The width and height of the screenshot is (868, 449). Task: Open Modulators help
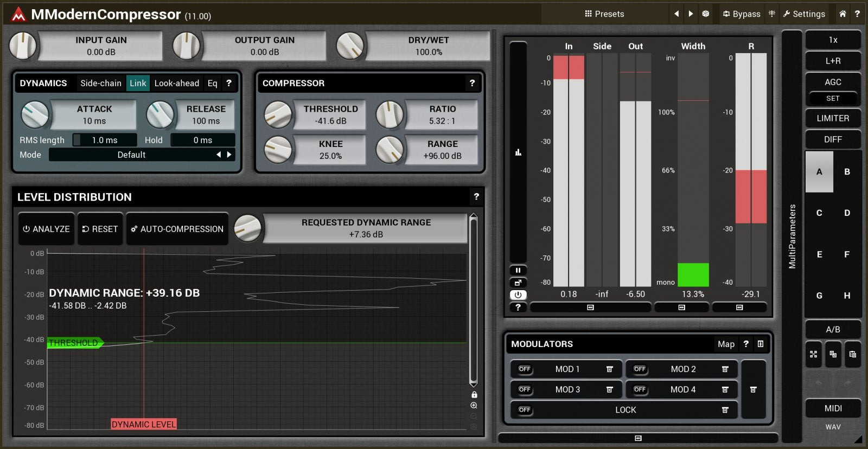tap(746, 344)
